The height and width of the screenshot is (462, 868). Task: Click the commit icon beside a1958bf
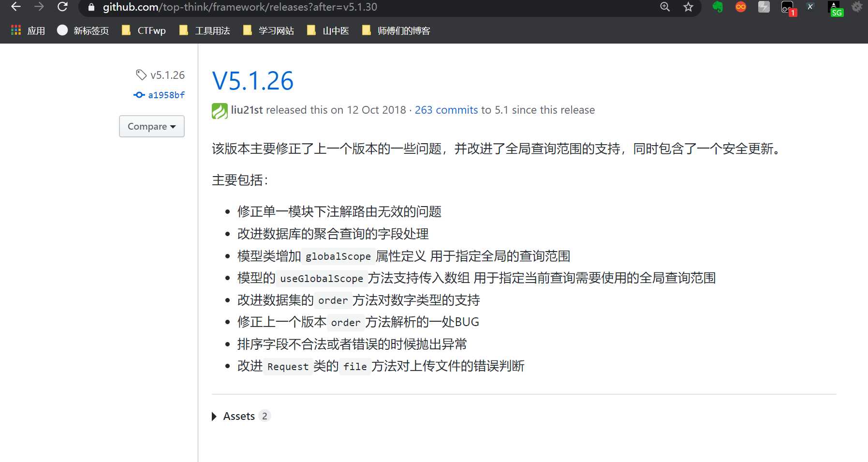click(x=139, y=95)
